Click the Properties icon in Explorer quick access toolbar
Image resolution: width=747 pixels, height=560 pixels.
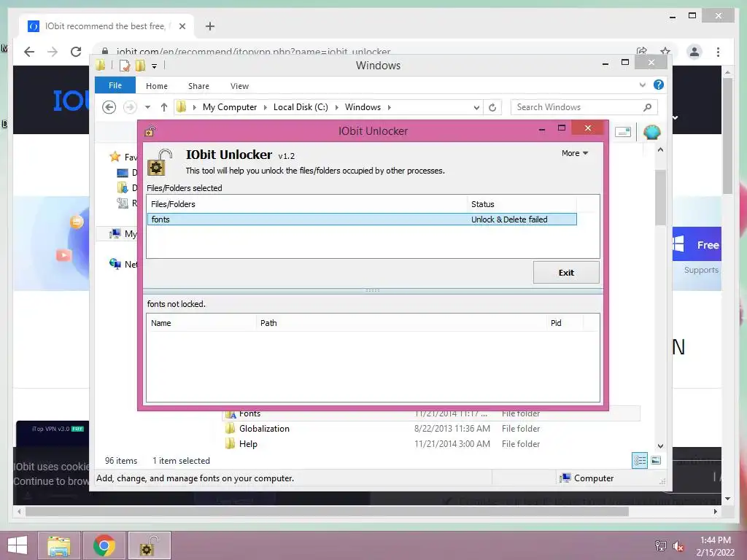point(124,66)
